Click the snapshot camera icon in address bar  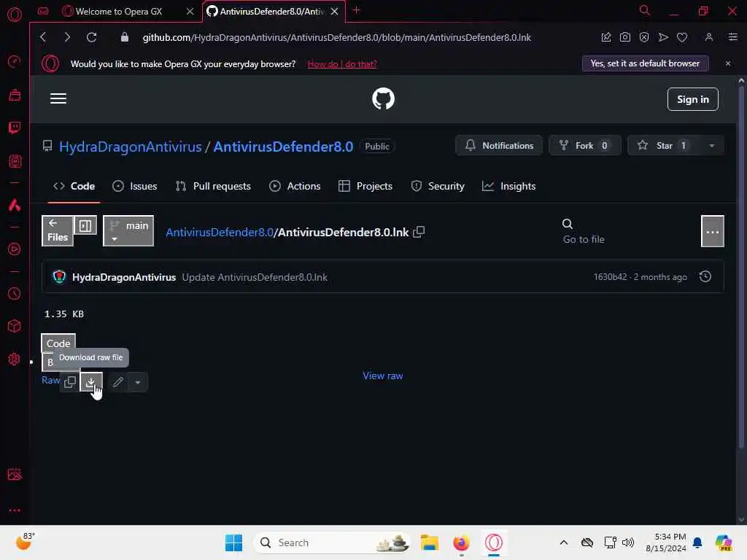click(625, 37)
